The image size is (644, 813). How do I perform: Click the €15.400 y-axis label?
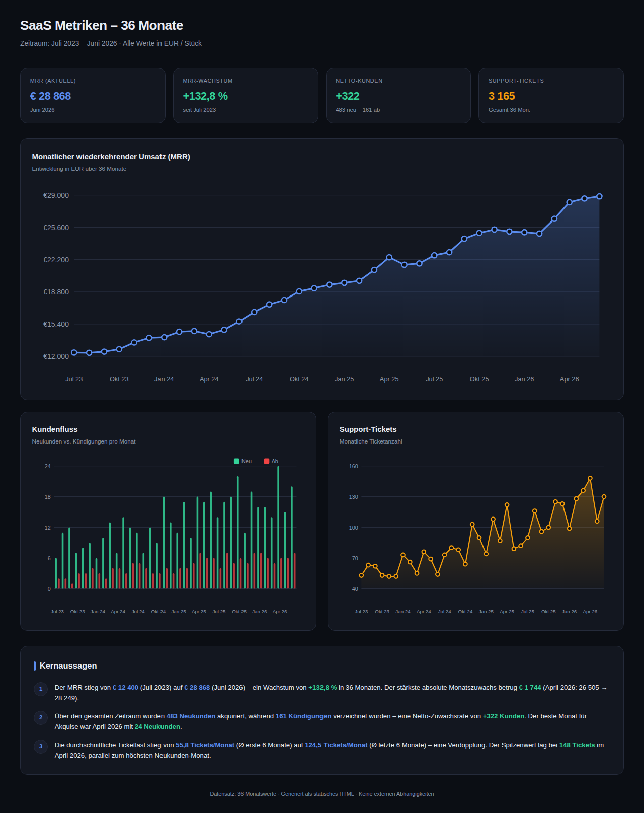coord(56,324)
